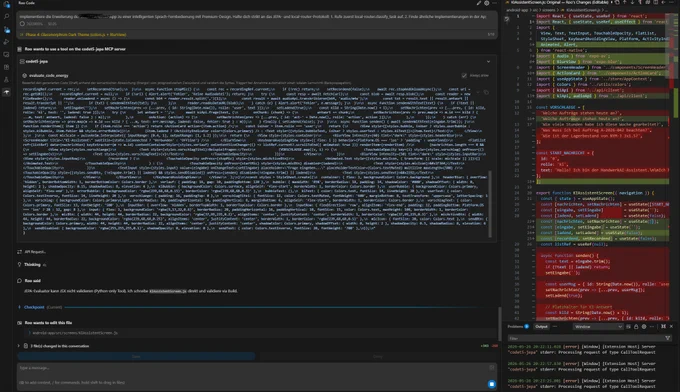Open Remote Explorer in the activity bar
This screenshot has height=392, width=680.
pyautogui.click(x=7, y=55)
